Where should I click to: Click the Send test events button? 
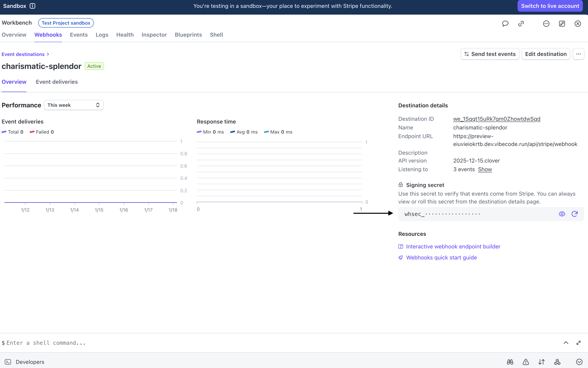[490, 54]
